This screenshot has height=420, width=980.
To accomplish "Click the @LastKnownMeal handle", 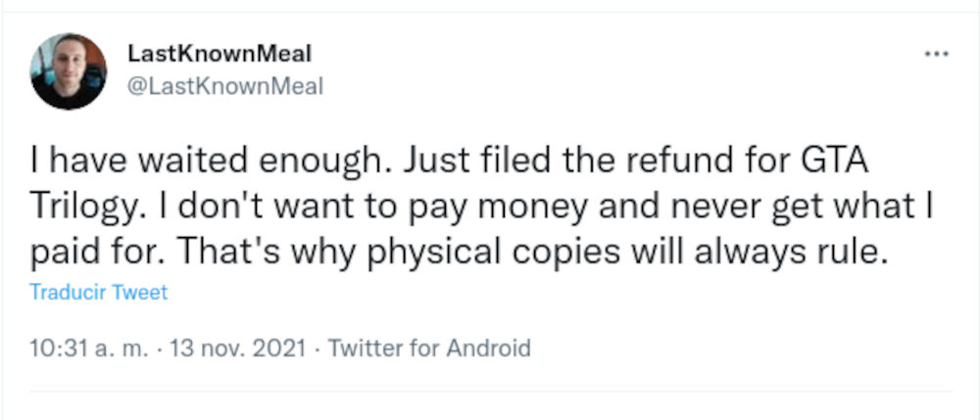I will point(225,87).
